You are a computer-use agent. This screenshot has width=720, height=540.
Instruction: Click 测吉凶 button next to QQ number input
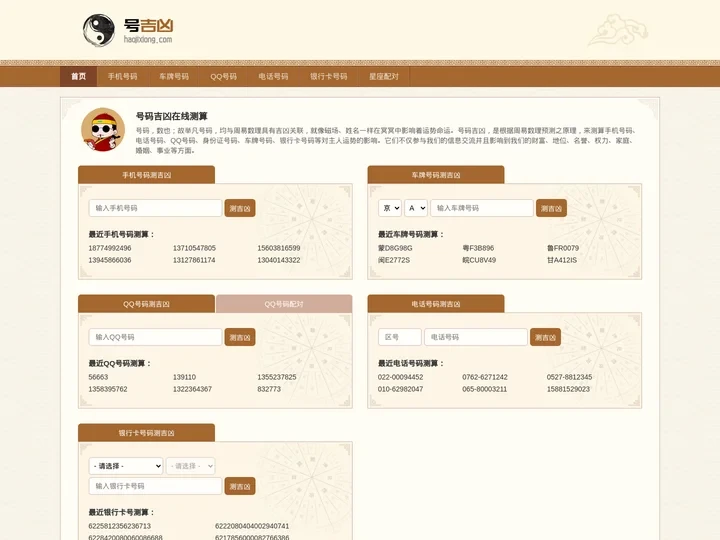tap(240, 338)
